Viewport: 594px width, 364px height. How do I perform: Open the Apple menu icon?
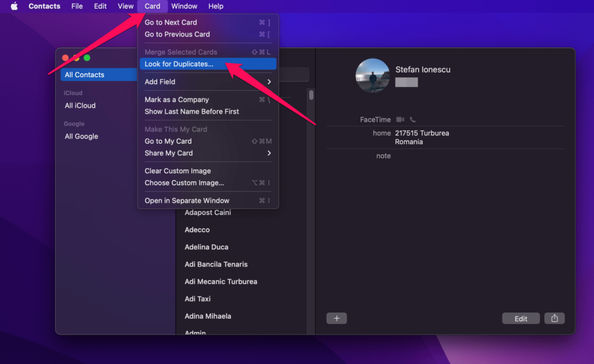coord(15,6)
